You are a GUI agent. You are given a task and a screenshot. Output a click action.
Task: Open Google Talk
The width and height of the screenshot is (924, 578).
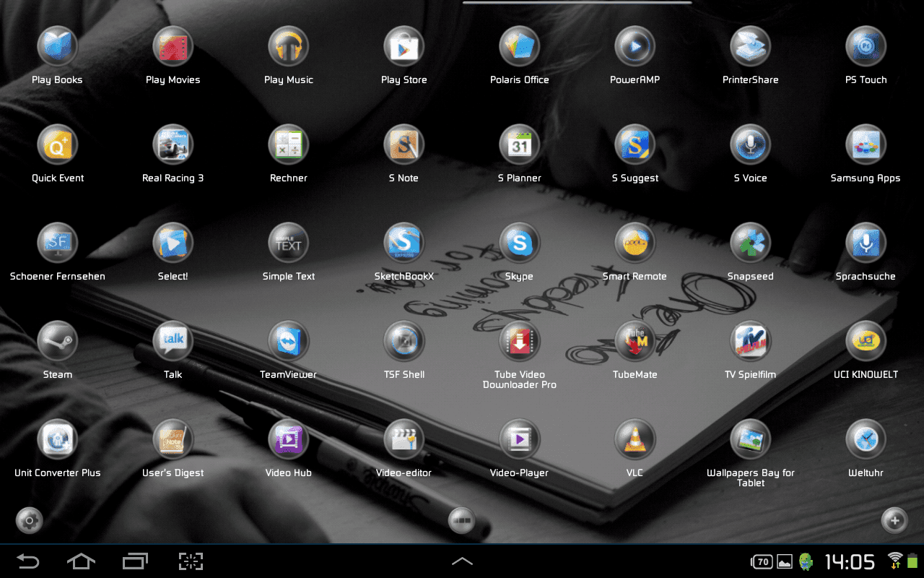pos(173,342)
